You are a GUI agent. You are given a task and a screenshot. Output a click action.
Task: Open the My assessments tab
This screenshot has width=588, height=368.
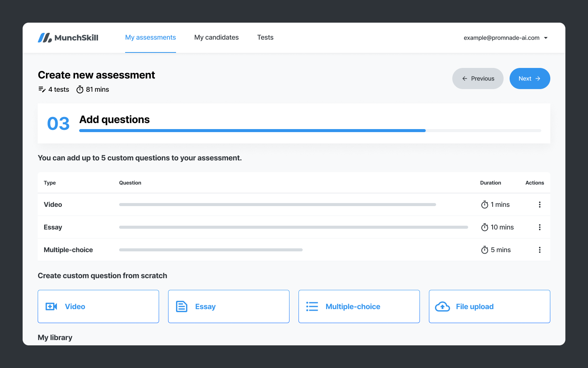coord(150,37)
